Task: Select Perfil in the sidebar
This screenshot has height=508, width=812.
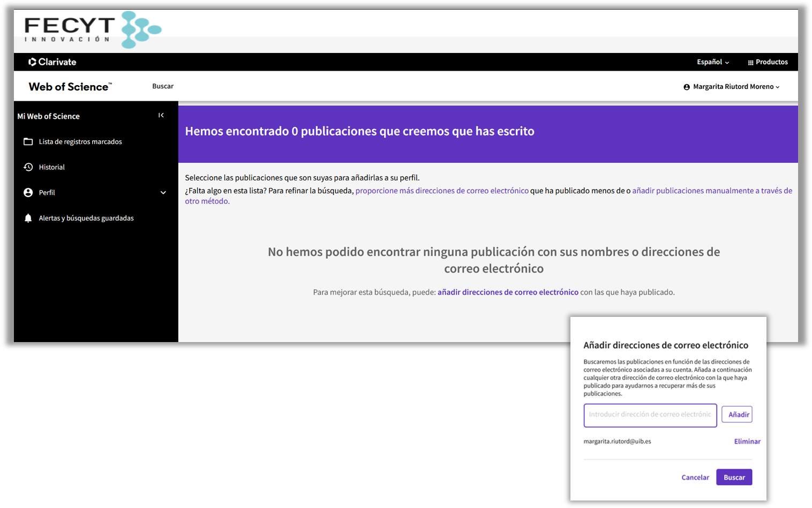Action: tap(47, 193)
